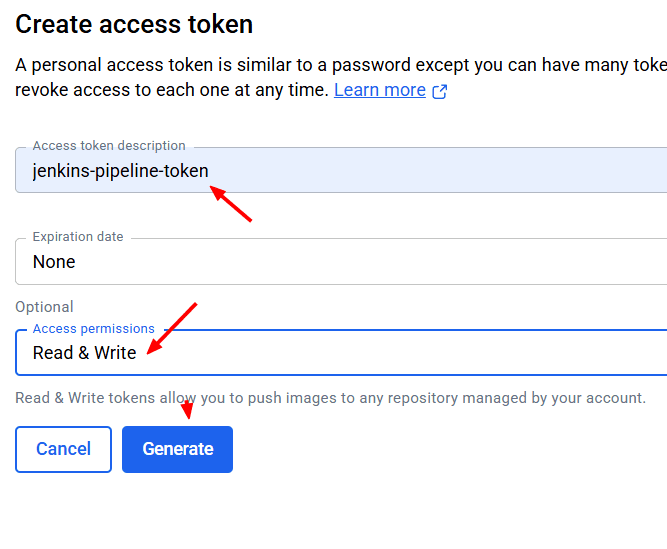Click the jenkins-pipeline-token text
Viewport: 667px width, 549px height.
120,171
